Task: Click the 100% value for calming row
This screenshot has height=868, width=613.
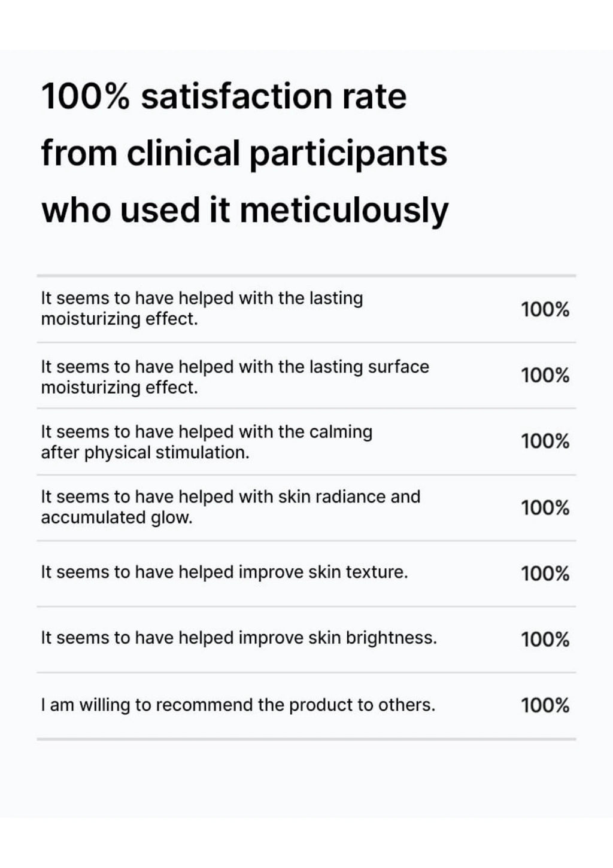Action: pyautogui.click(x=545, y=441)
